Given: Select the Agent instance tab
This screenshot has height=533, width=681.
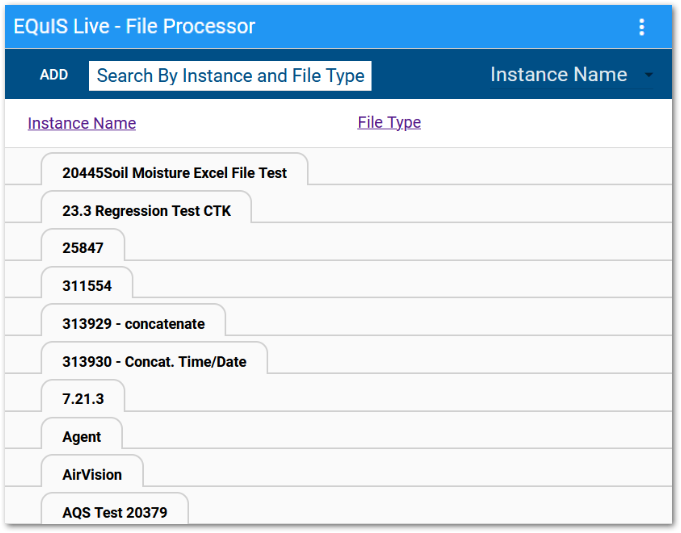Looking at the screenshot, I should [82, 434].
